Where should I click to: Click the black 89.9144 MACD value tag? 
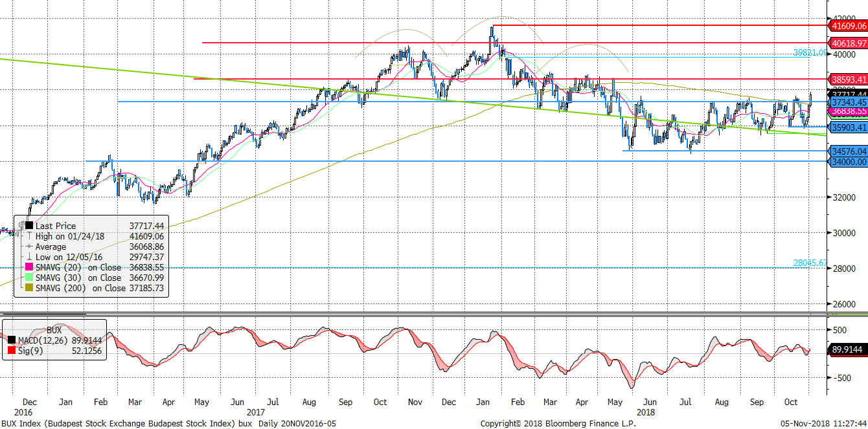849,350
